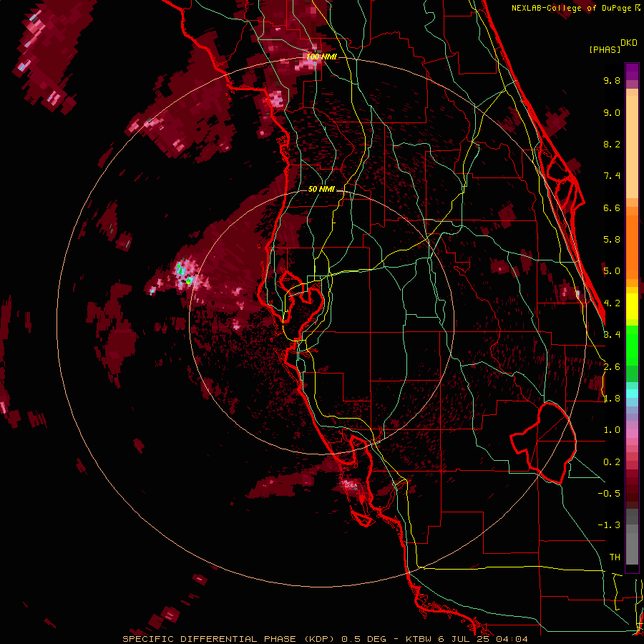Click the [PHAS] units label
Viewport: 644px width, 644px height.
[605, 49]
